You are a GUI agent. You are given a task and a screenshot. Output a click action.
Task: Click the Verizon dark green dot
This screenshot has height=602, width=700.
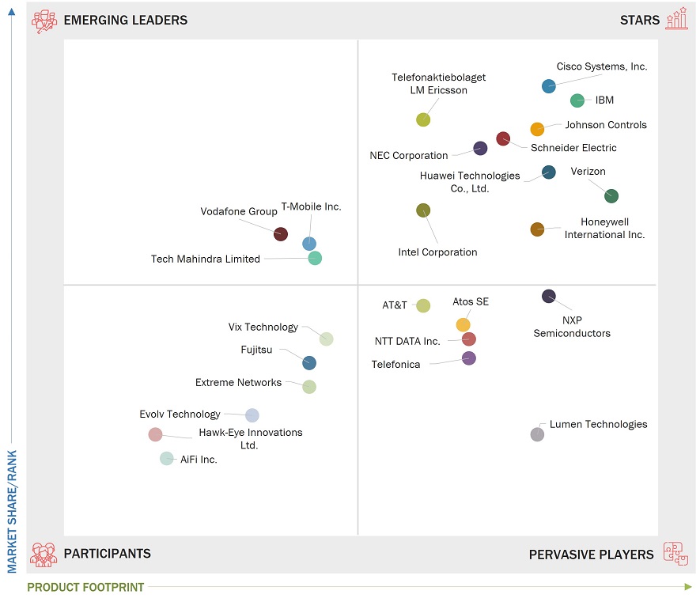pos(611,196)
